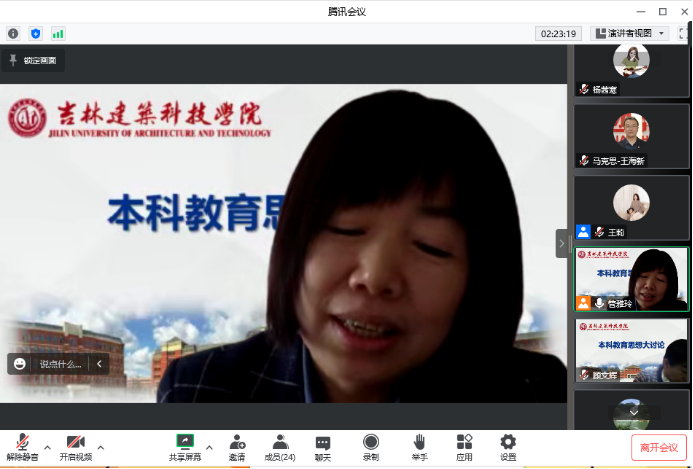Click the 离开会议 leave meeting button

click(659, 447)
